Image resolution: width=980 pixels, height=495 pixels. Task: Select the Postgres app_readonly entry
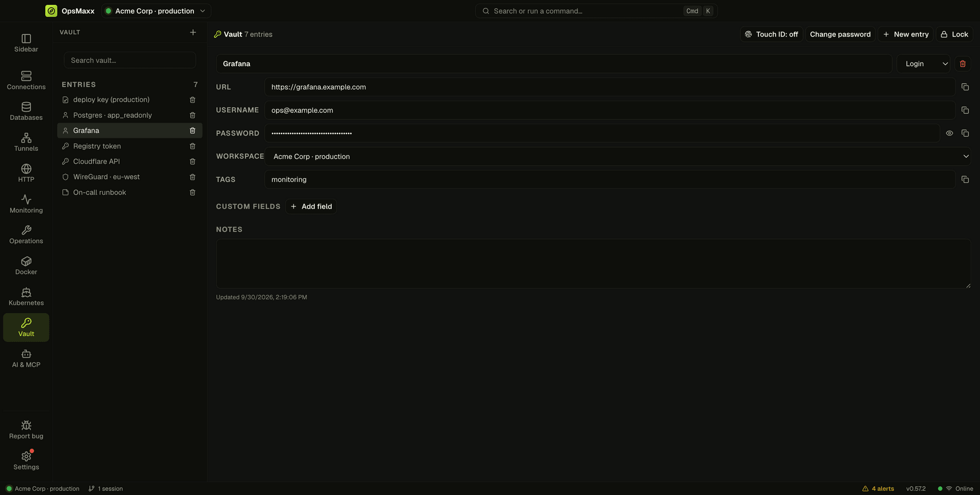click(x=130, y=115)
